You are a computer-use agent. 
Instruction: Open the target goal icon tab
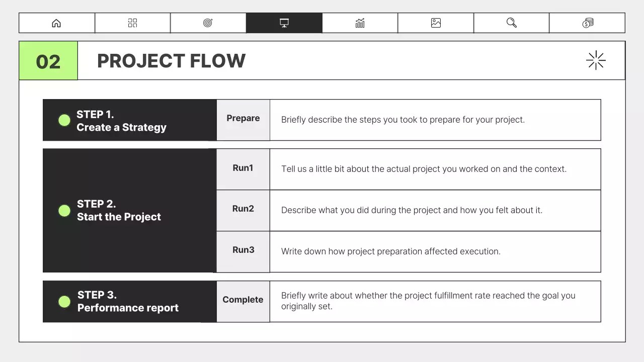(x=208, y=23)
